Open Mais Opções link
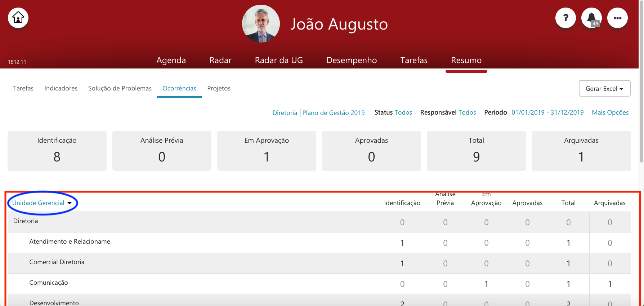 tap(610, 112)
